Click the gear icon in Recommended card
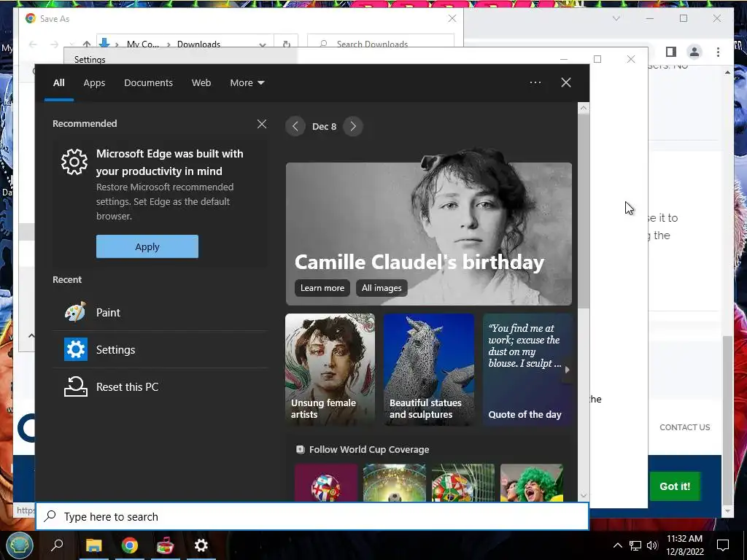The width and height of the screenshot is (747, 560). coord(74,162)
